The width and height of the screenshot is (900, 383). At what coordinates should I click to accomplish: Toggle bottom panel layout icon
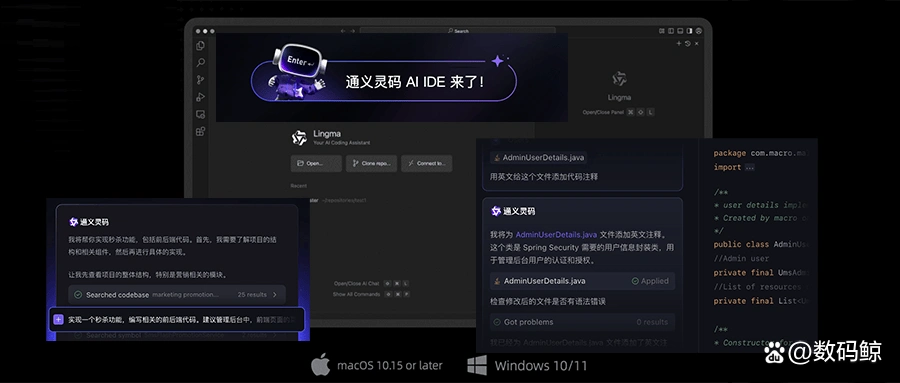pos(680,31)
